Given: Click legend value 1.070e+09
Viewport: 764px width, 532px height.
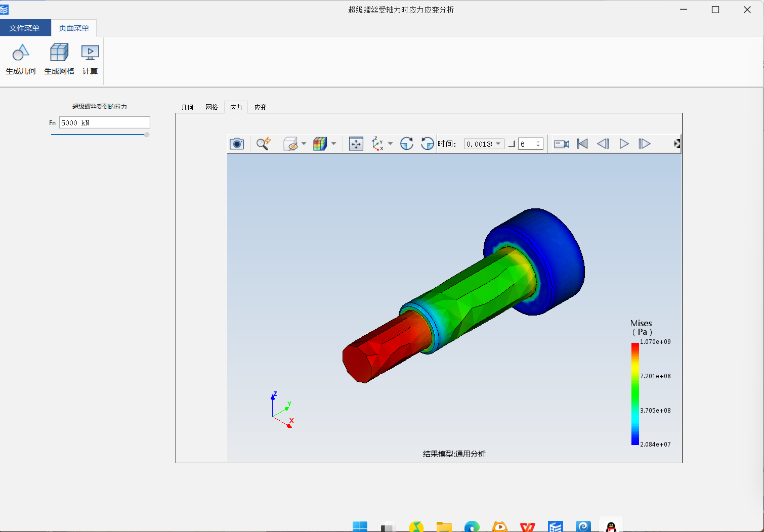Looking at the screenshot, I should [655, 342].
